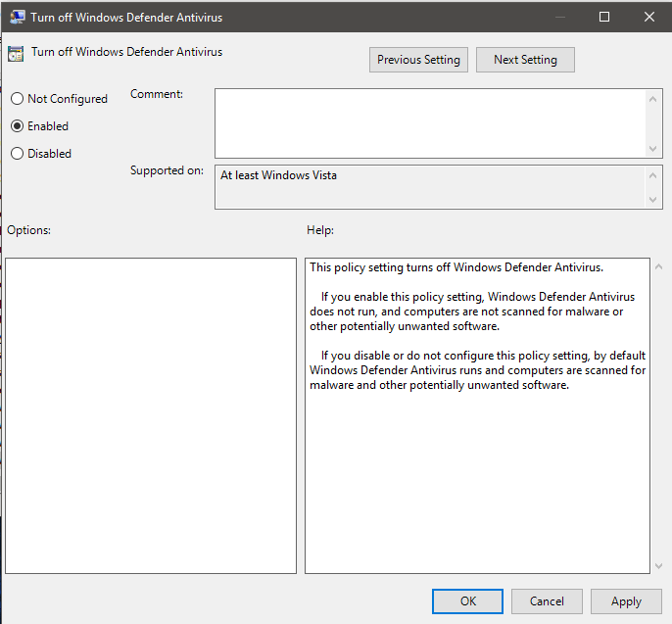
Task: Click the title bar policy editor icon
Action: pyautogui.click(x=17, y=17)
